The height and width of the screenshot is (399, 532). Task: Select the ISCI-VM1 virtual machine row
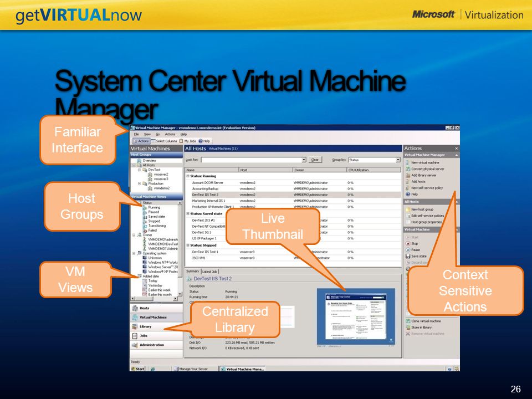pos(293,258)
